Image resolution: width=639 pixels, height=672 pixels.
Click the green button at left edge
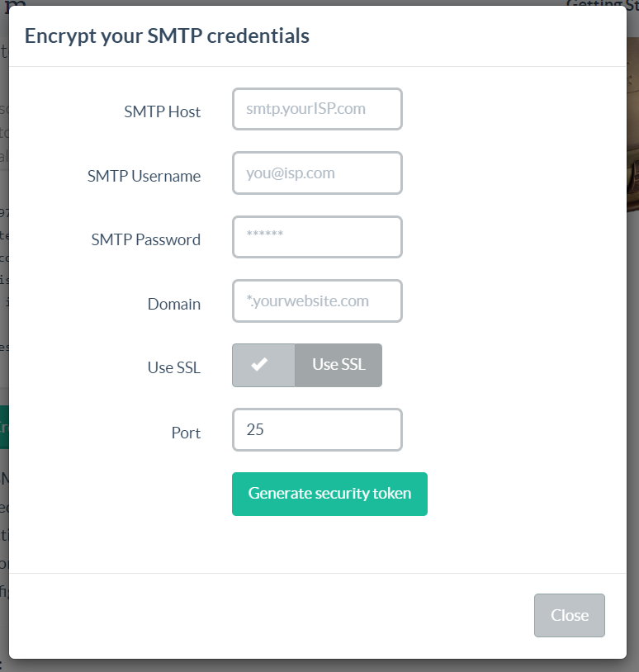tap(4, 427)
